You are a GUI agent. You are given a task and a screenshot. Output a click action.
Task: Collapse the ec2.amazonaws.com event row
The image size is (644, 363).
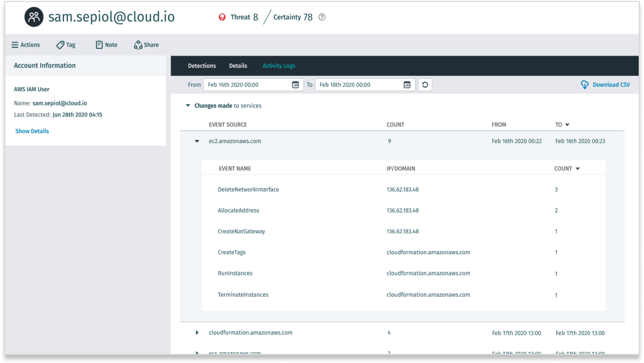[x=196, y=141]
